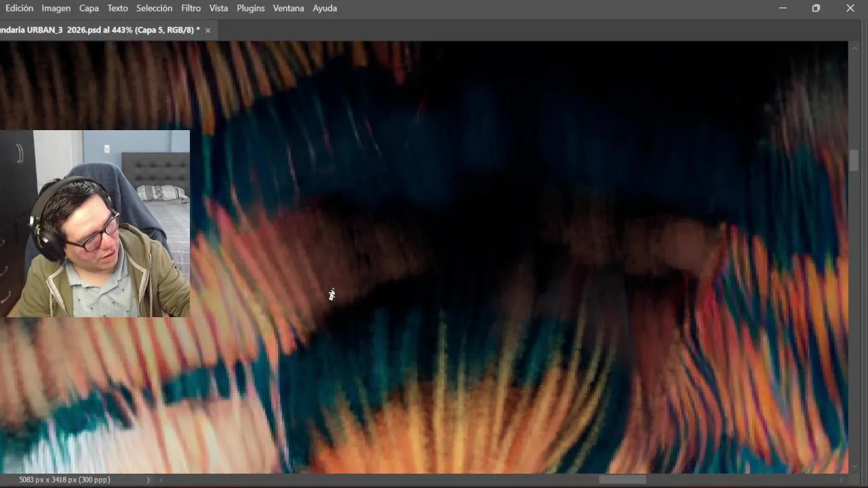Open the Plugins menu
This screenshot has width=868, height=488.
click(250, 8)
